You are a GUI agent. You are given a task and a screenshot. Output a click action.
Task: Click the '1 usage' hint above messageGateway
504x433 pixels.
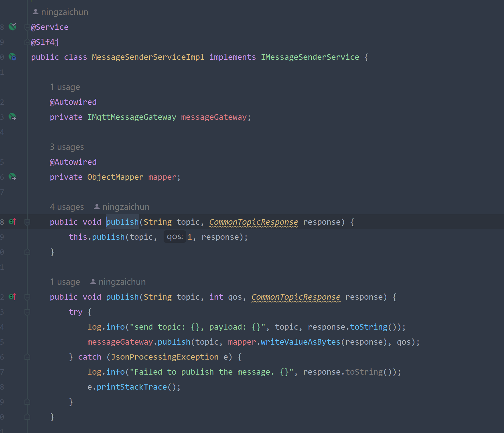click(65, 87)
